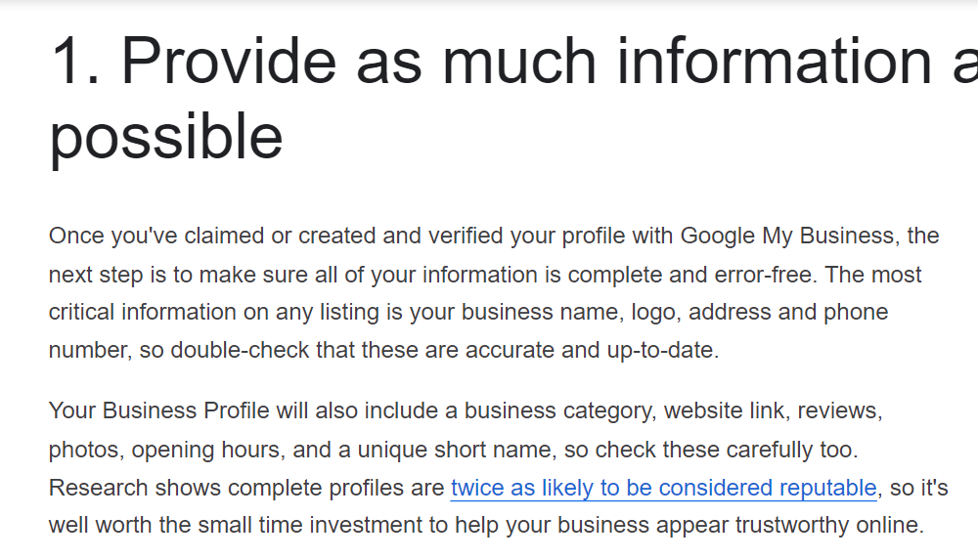Click the words "Google My Business"
978x560 pixels.
click(x=787, y=237)
